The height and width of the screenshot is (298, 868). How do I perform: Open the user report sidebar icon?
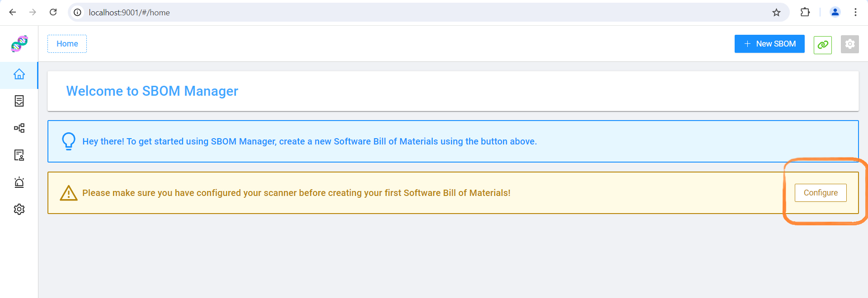tap(19, 155)
